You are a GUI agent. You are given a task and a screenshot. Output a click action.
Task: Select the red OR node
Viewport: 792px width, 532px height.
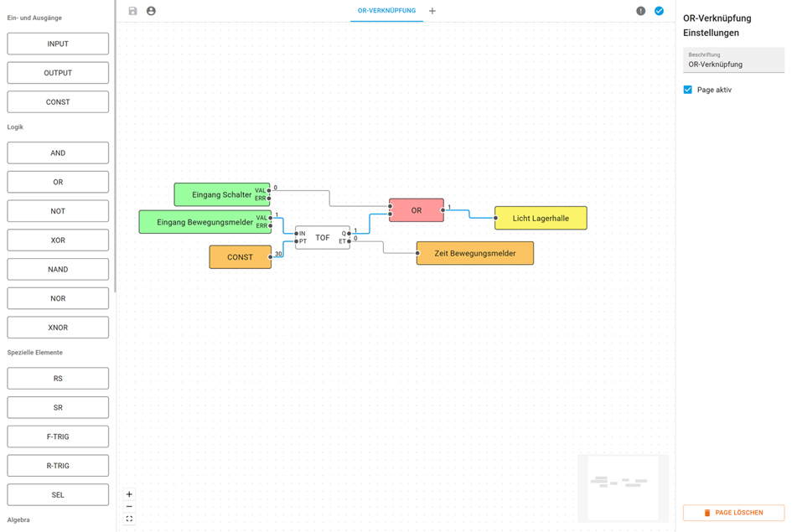click(417, 210)
